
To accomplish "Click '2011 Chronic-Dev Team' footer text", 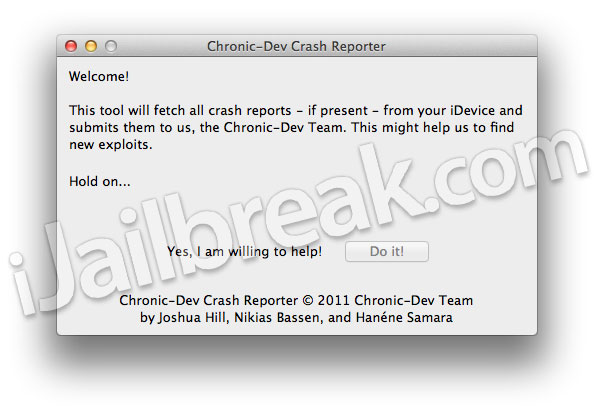I will point(395,300).
